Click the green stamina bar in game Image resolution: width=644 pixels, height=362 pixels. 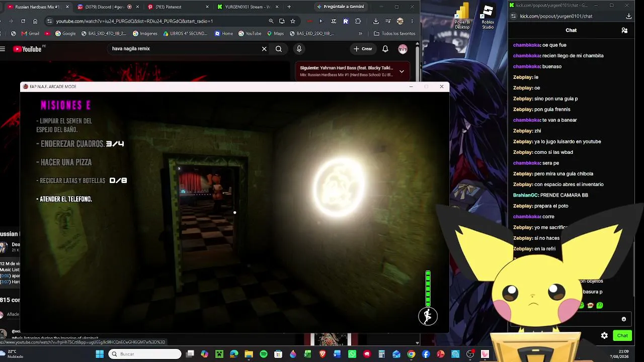point(428,289)
